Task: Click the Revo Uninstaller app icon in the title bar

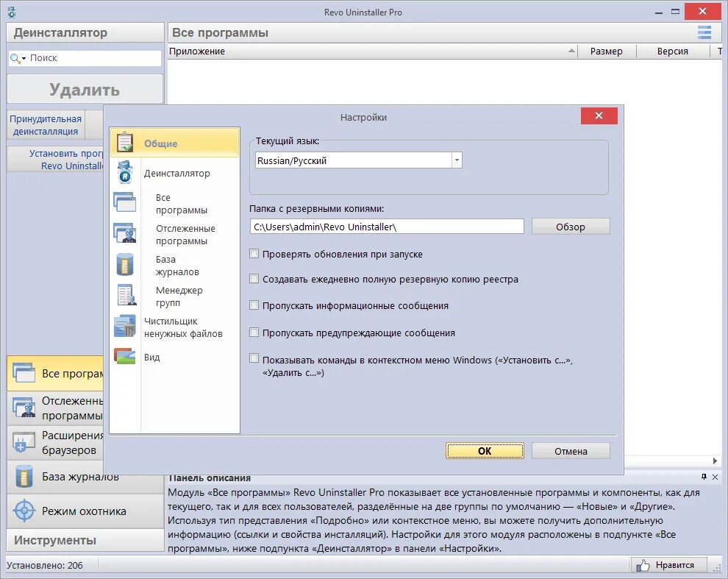Action: pyautogui.click(x=12, y=12)
